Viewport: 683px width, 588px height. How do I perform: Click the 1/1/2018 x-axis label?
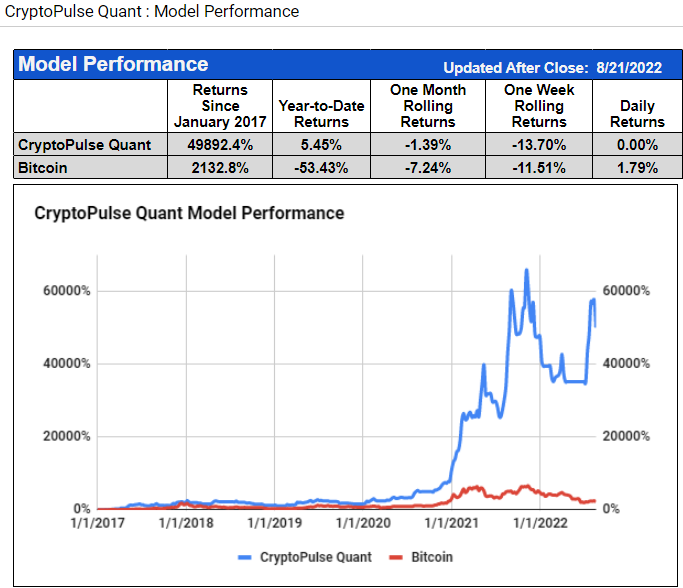point(186,523)
